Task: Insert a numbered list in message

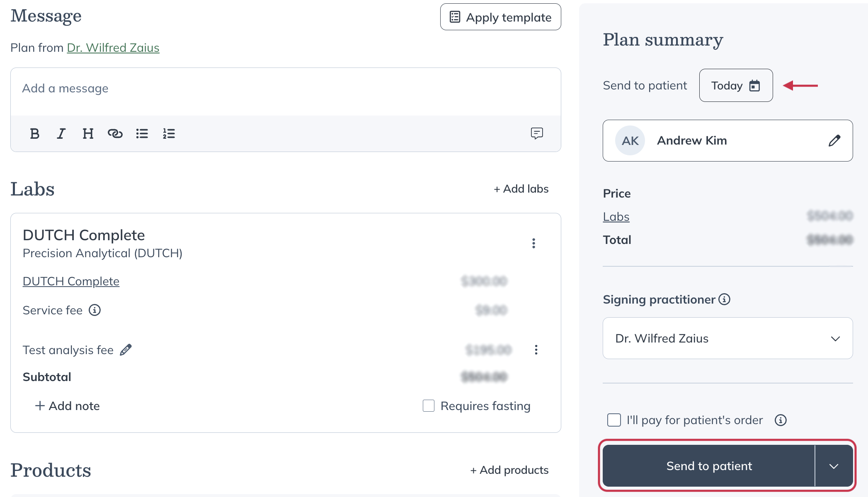Action: pyautogui.click(x=169, y=133)
